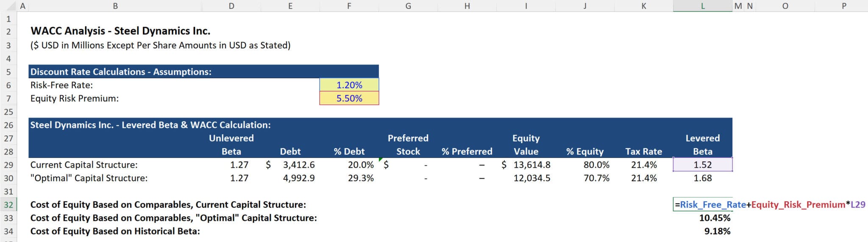Click row 29 header

click(8, 165)
